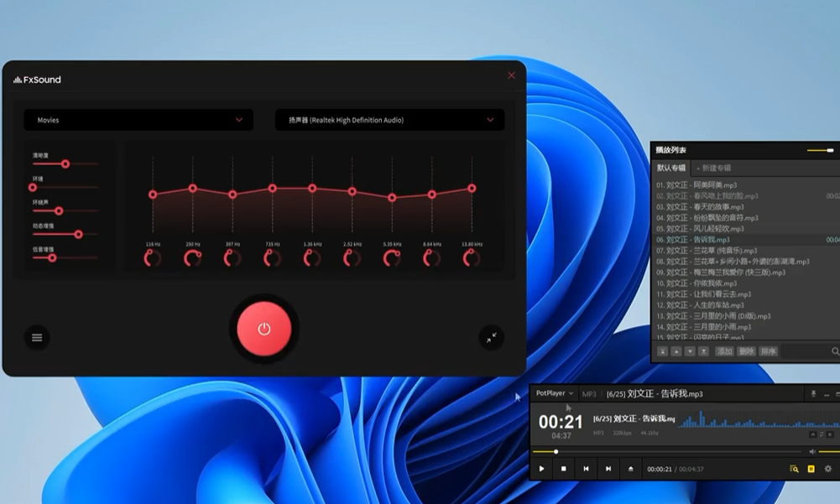Click the 5.35 kHz EQ curve point
840x504 pixels.
pyautogui.click(x=392, y=198)
